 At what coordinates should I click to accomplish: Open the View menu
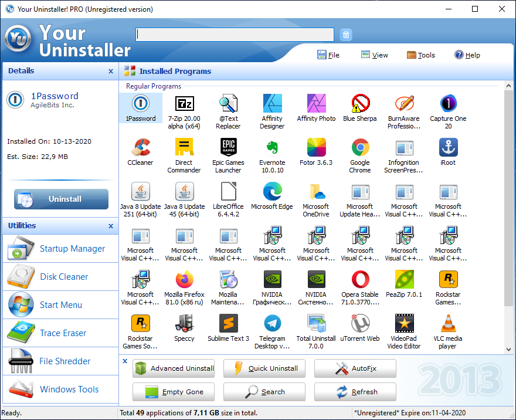pyautogui.click(x=375, y=55)
